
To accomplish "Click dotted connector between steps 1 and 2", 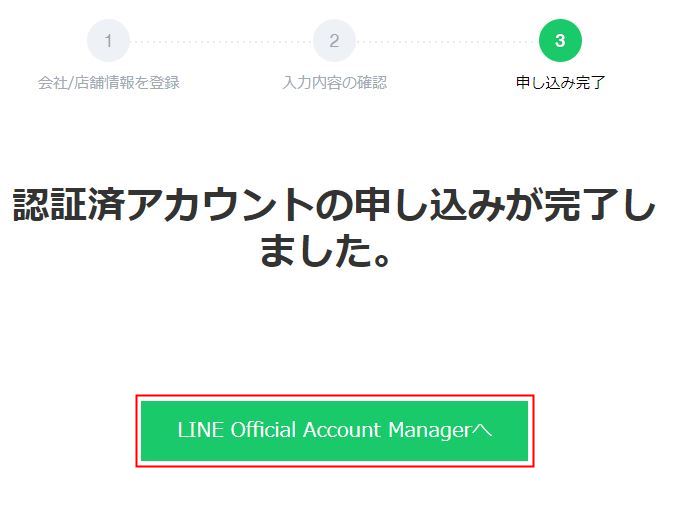I will (x=221, y=42).
